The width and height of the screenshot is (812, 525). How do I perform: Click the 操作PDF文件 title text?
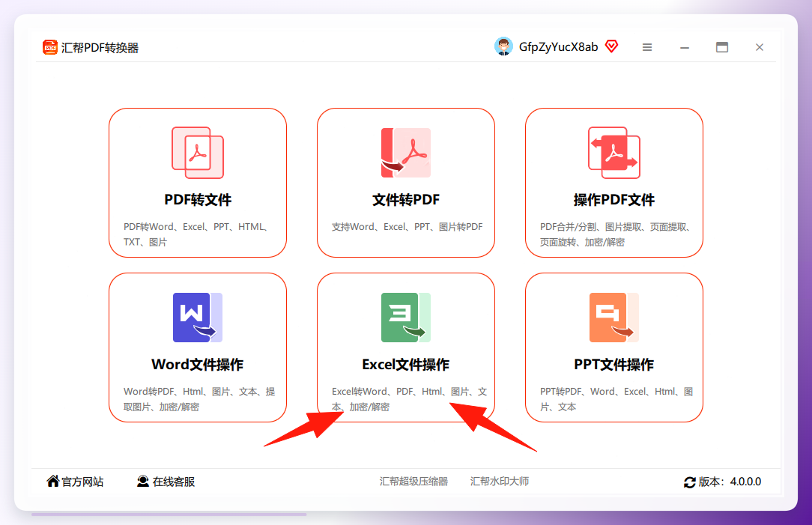[x=614, y=200]
